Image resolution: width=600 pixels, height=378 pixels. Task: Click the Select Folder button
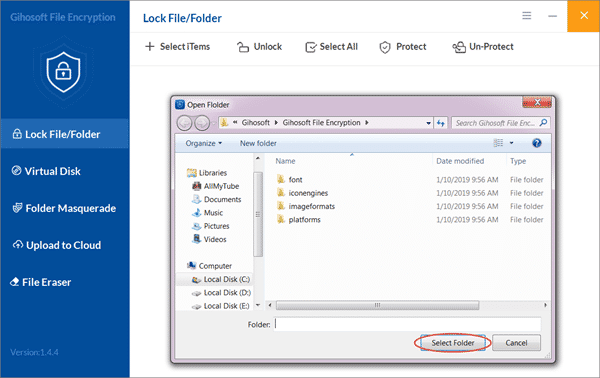pos(453,343)
